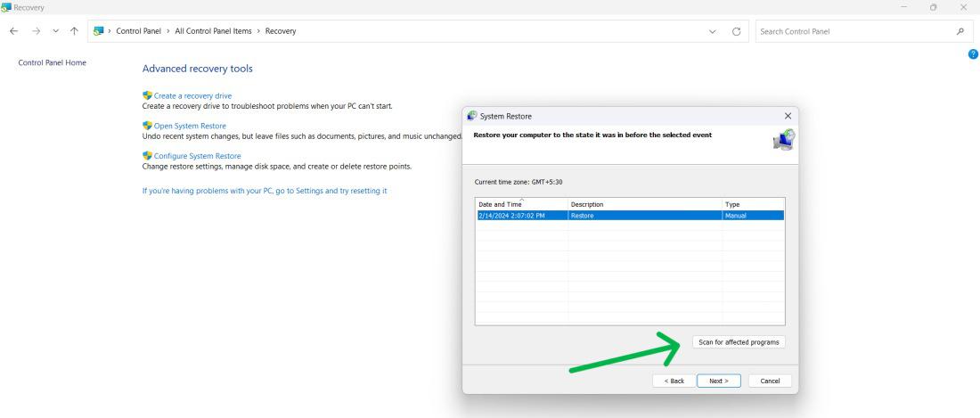Select All Control Panel Items breadcrumb

pyautogui.click(x=213, y=31)
